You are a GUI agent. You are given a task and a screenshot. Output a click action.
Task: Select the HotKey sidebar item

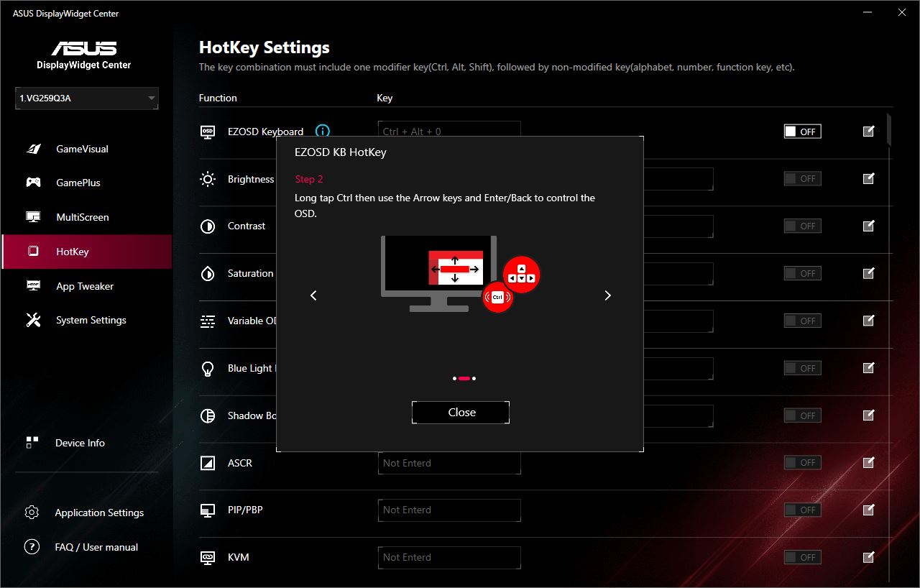tap(86, 252)
